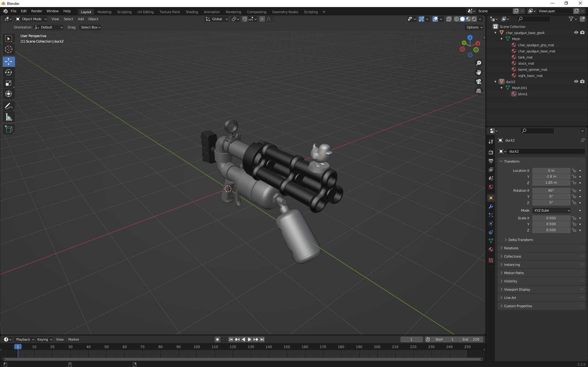
Task: Open the View Layer properties tab
Action: pos(491,169)
